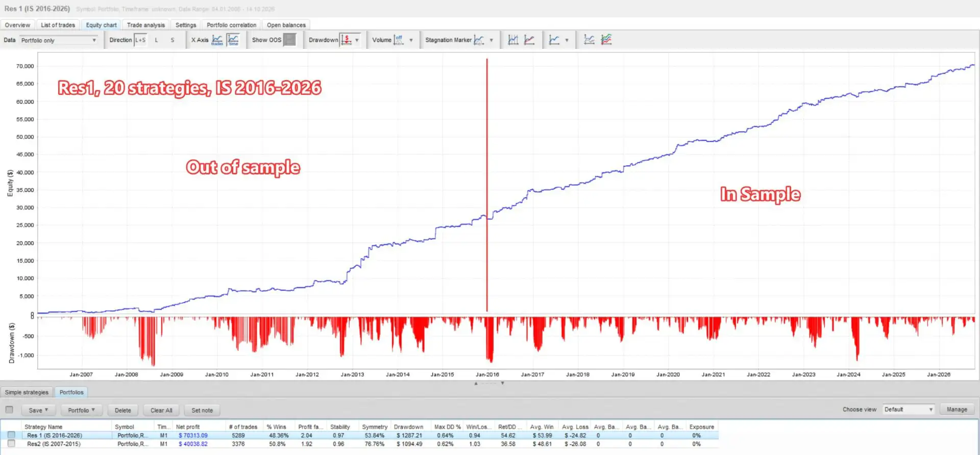Click the Drawdown dollar chart icon
Image resolution: width=980 pixels, height=455 pixels.
pos(347,40)
